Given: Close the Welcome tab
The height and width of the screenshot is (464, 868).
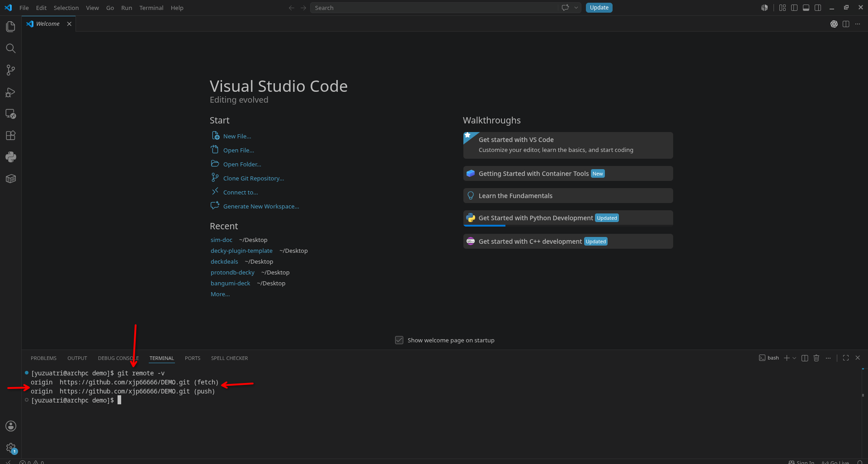Looking at the screenshot, I should 69,24.
